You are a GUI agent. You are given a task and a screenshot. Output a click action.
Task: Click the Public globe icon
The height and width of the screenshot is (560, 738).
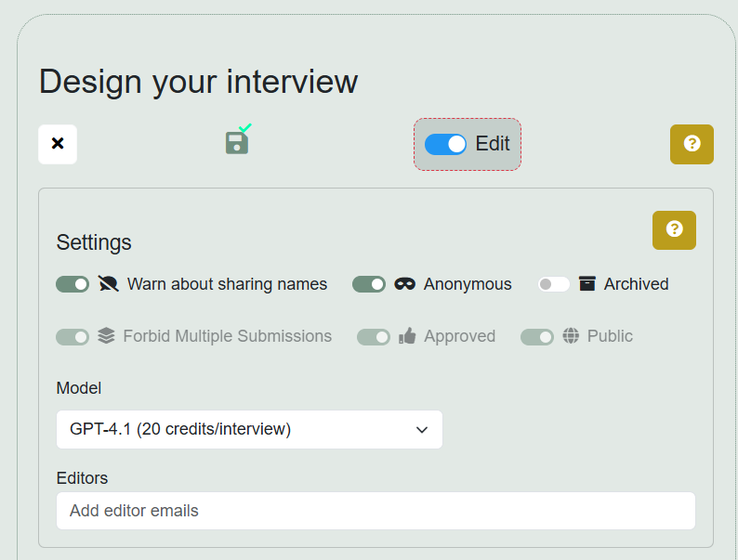pyautogui.click(x=571, y=336)
